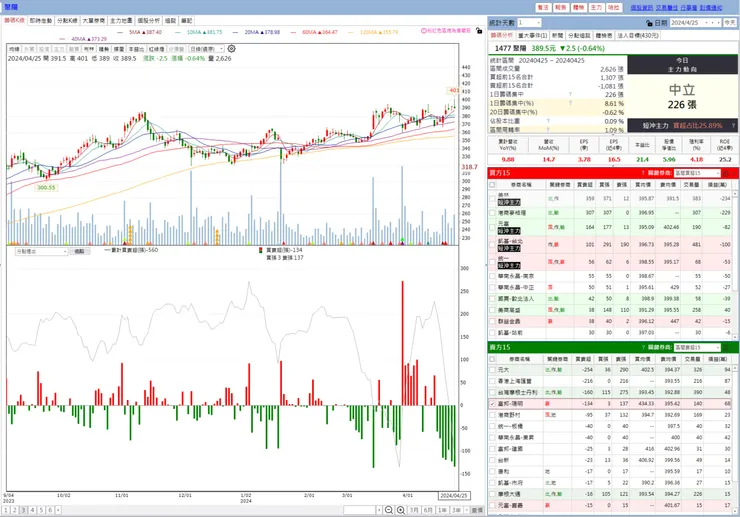Open 分點進出 dropdown above lower chart
740x517 pixels.
click(42, 251)
